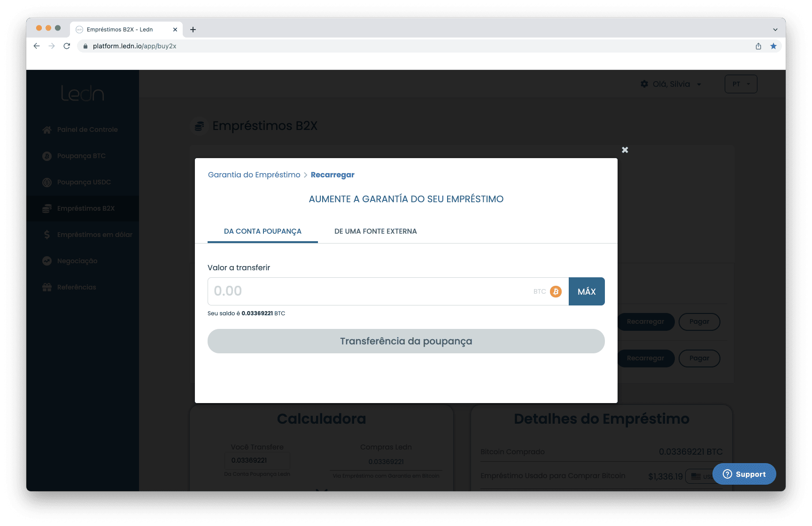Image resolution: width=812 pixels, height=526 pixels.
Task: Click the gift icon beside Referências
Action: coord(47,287)
